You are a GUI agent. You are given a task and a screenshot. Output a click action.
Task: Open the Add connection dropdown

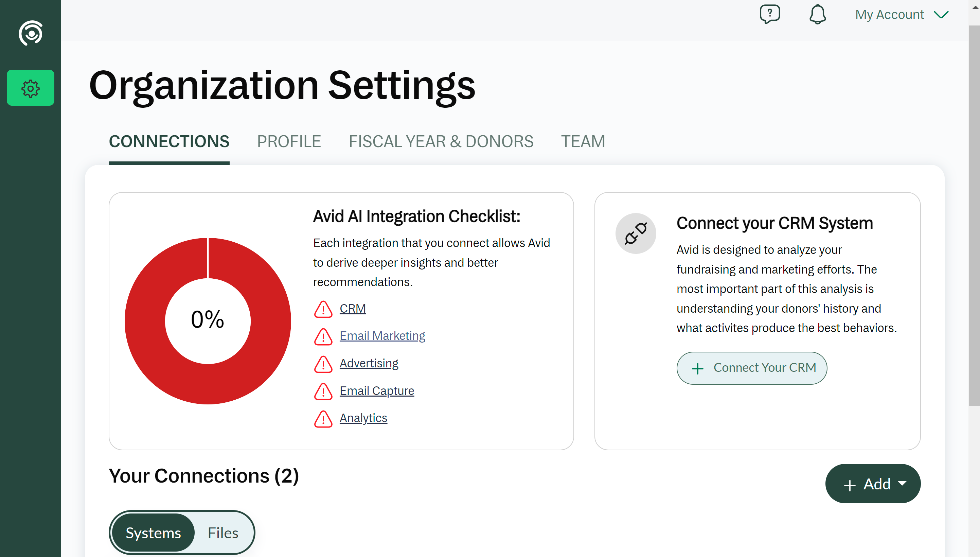[x=873, y=484]
